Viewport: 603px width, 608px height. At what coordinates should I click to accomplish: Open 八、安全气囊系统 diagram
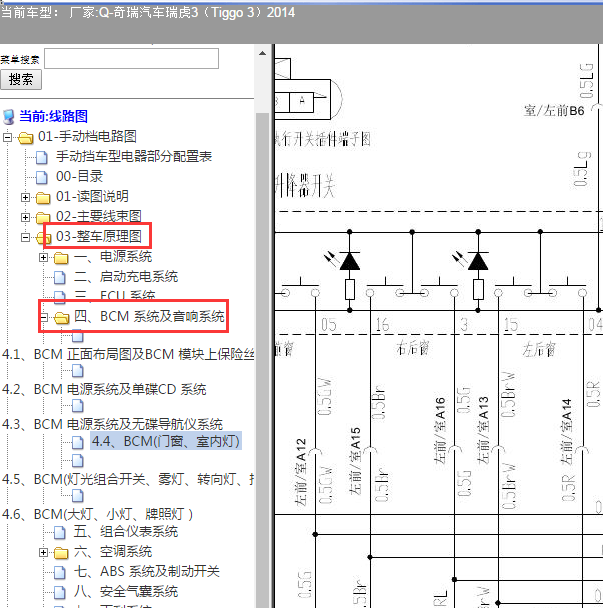(126, 591)
